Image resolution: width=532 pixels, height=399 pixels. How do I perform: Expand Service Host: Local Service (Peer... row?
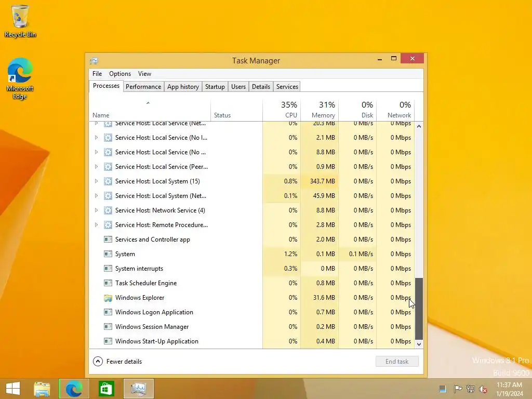click(x=96, y=167)
